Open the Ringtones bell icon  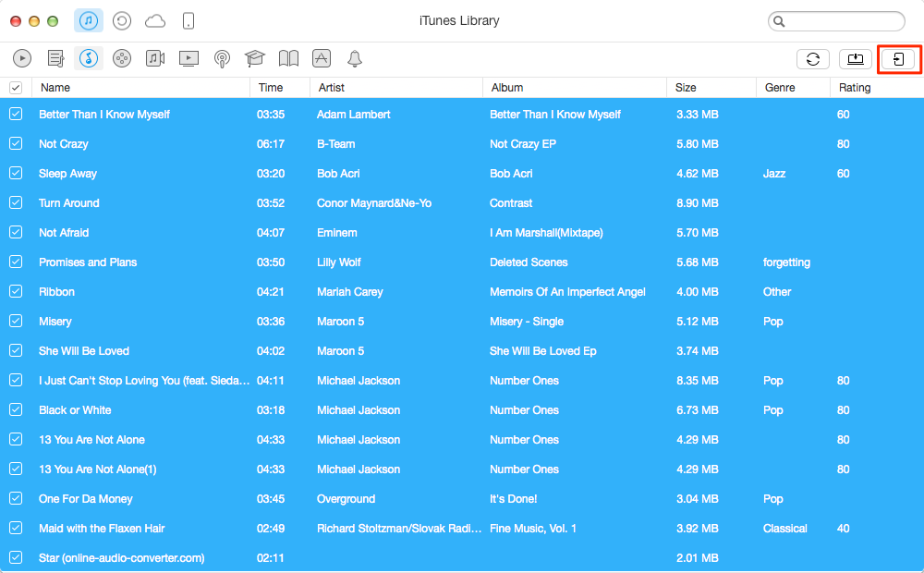pyautogui.click(x=354, y=58)
